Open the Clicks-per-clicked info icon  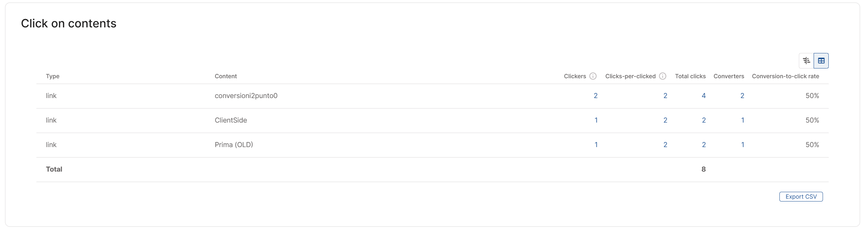coord(662,76)
